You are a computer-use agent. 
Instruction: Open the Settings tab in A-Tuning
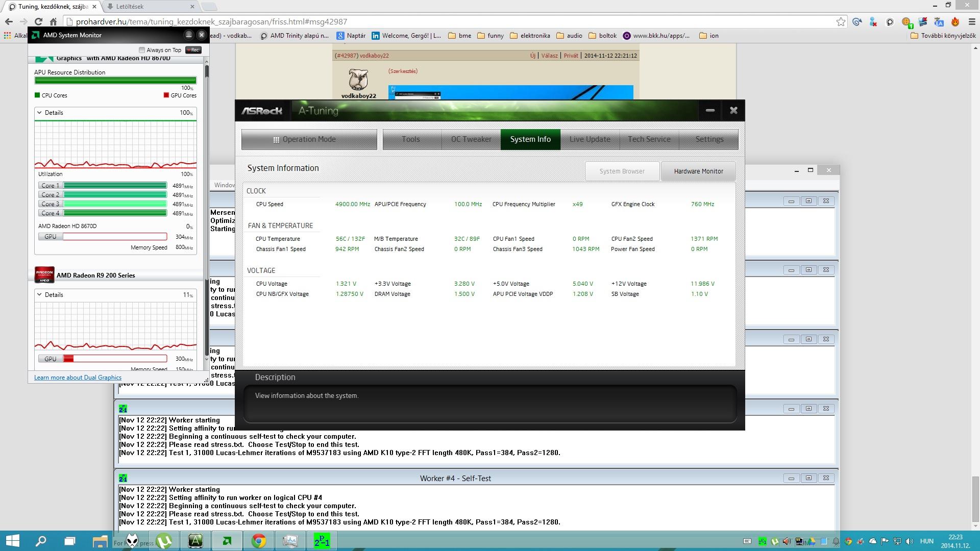pyautogui.click(x=709, y=139)
